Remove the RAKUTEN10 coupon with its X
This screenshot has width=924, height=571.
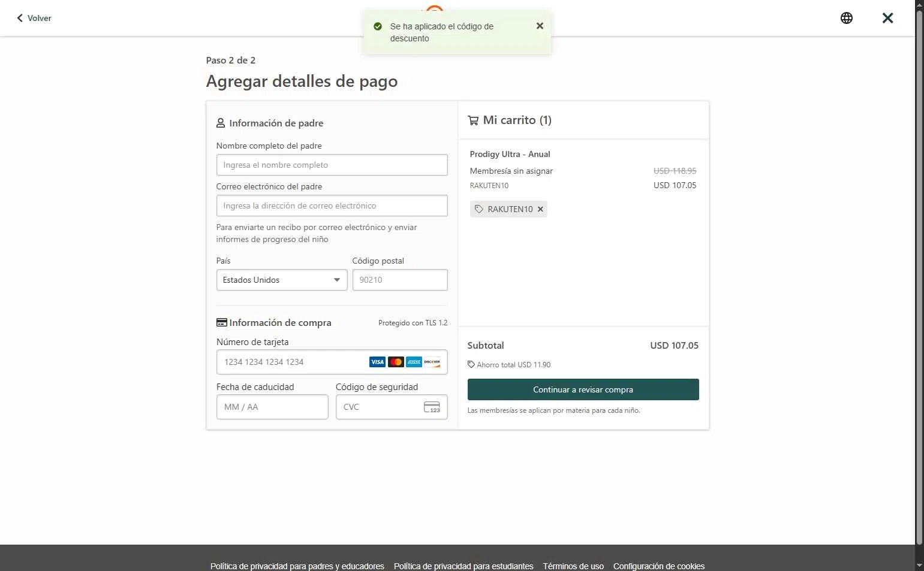coord(540,209)
